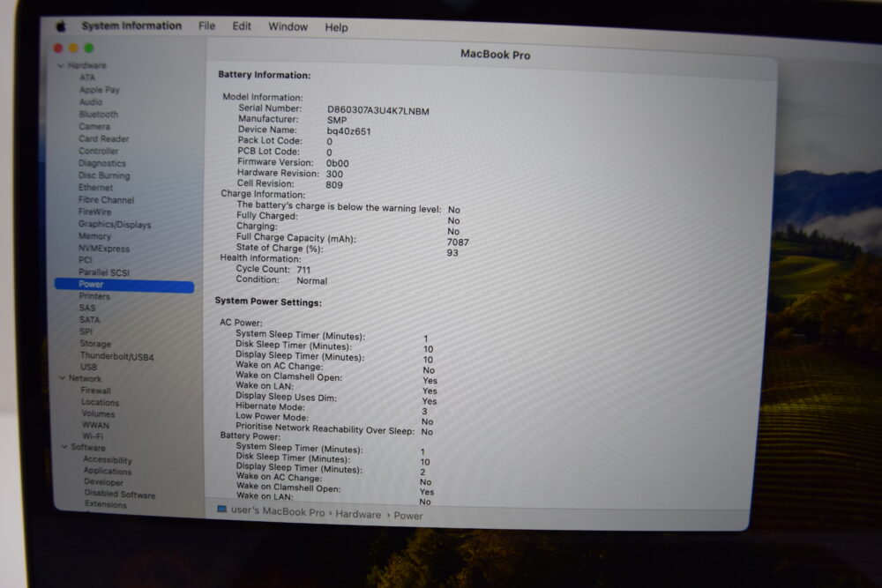Click device name bq40z651
The width and height of the screenshot is (882, 588).
(x=348, y=131)
